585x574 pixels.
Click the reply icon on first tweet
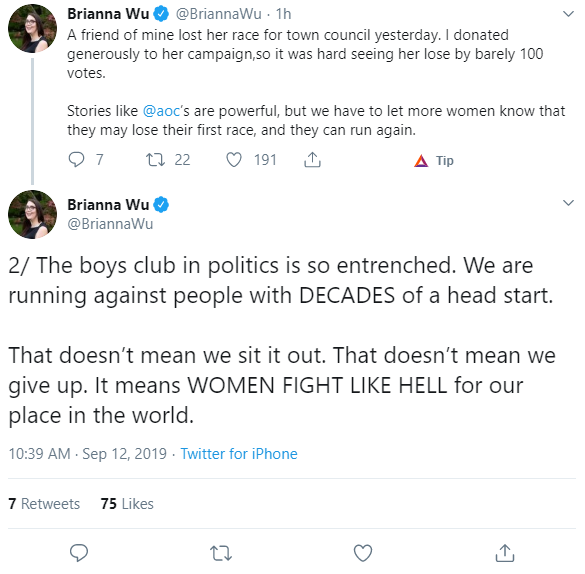point(76,160)
